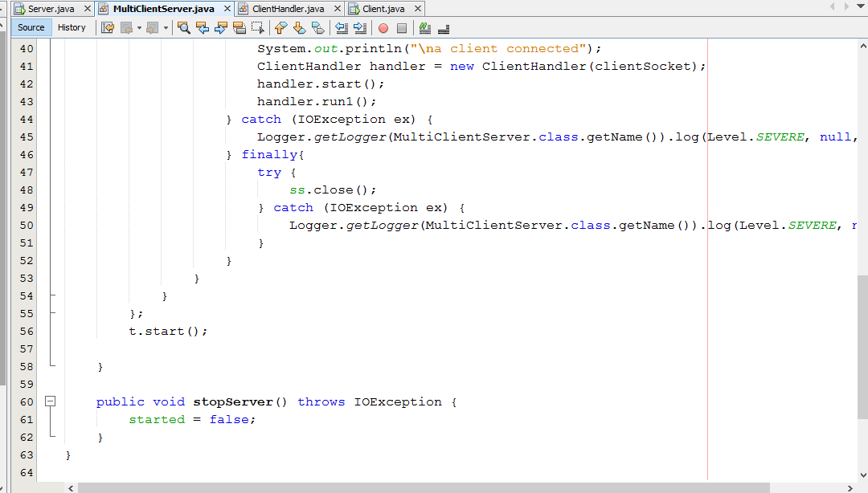This screenshot has width=868, height=493.
Task: Toggle highlight search icon
Action: (240, 28)
